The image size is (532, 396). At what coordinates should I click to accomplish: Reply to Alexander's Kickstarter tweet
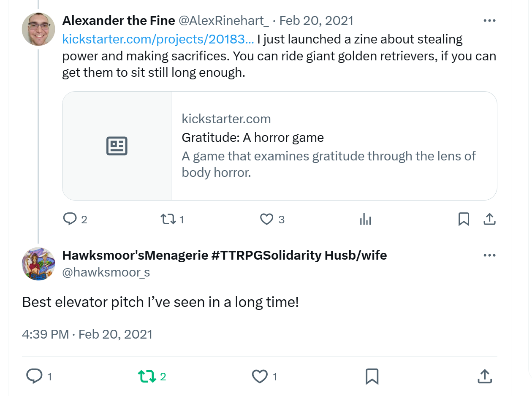click(70, 219)
